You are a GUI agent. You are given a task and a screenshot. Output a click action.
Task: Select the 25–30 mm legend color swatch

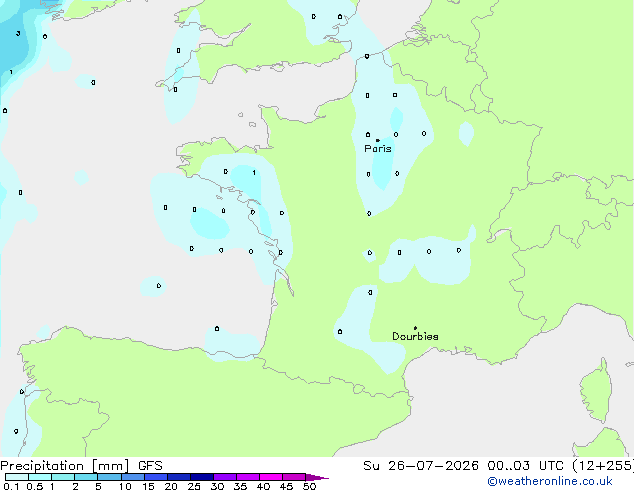click(x=202, y=477)
